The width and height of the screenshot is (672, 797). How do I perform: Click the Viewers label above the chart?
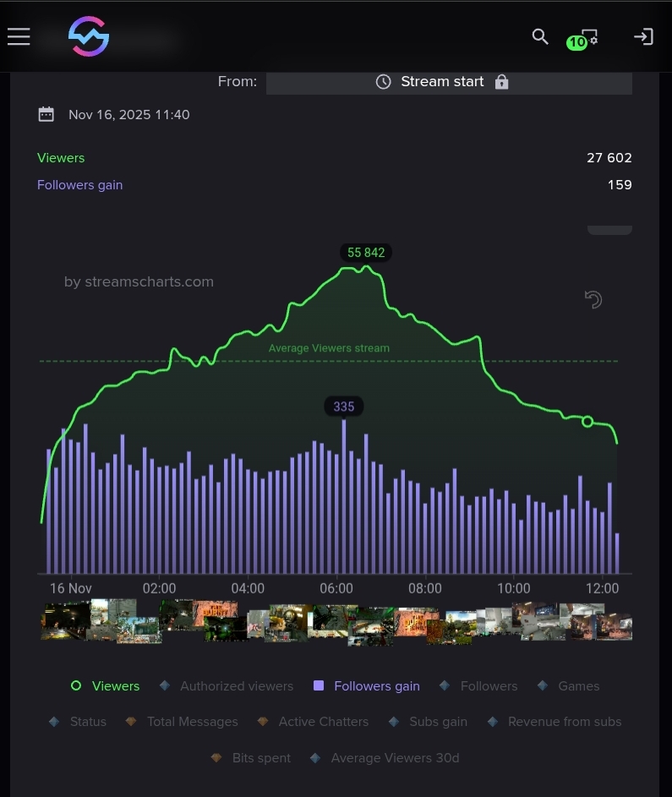61,157
